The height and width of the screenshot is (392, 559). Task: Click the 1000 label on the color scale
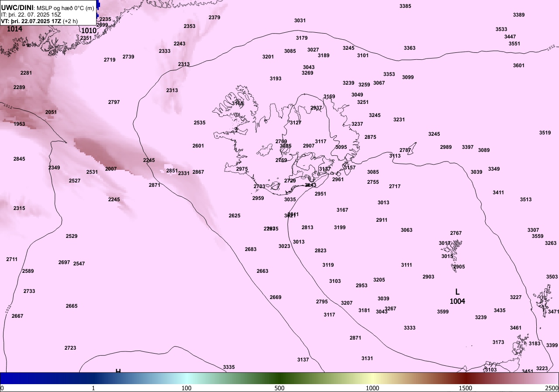point(373,388)
